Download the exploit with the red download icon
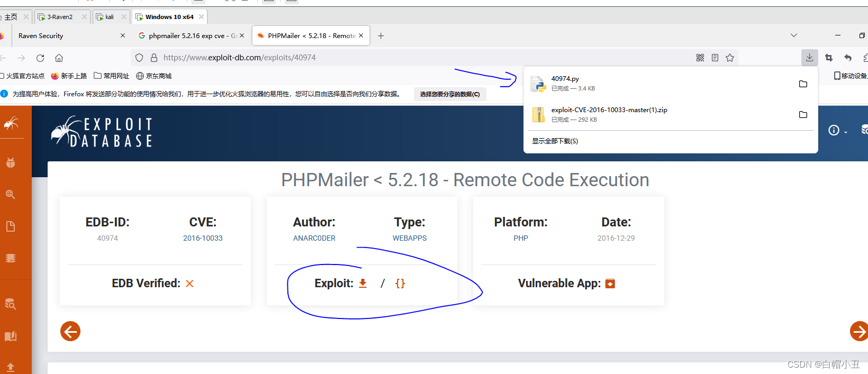 pyautogui.click(x=363, y=284)
